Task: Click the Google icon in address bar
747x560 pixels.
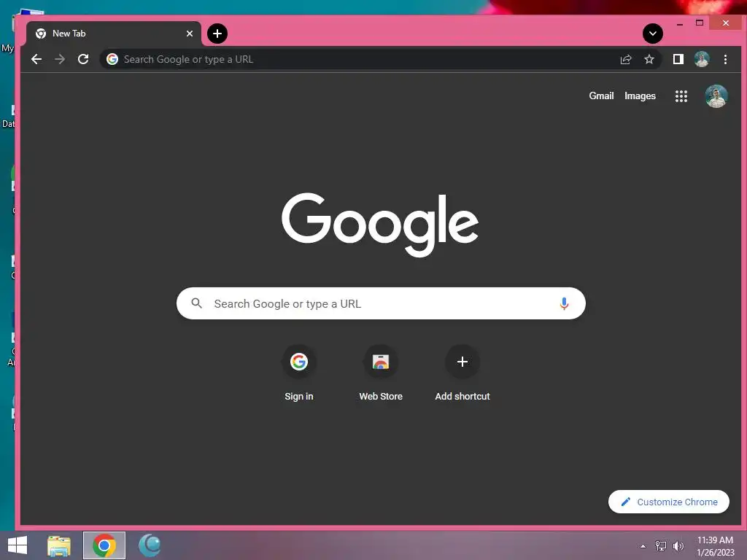Action: coord(112,59)
